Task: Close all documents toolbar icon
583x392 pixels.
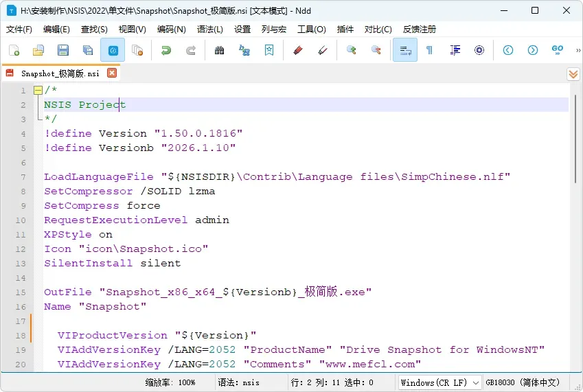Action: (137, 50)
